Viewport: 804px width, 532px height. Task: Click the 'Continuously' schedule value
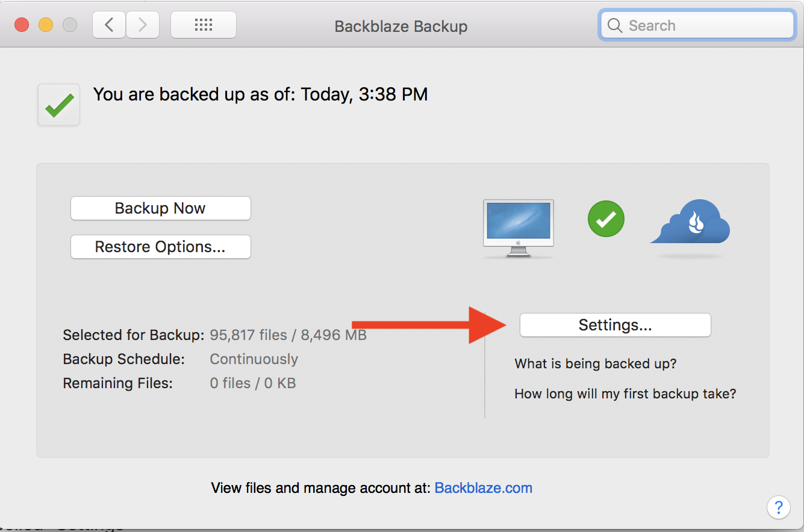pos(254,359)
